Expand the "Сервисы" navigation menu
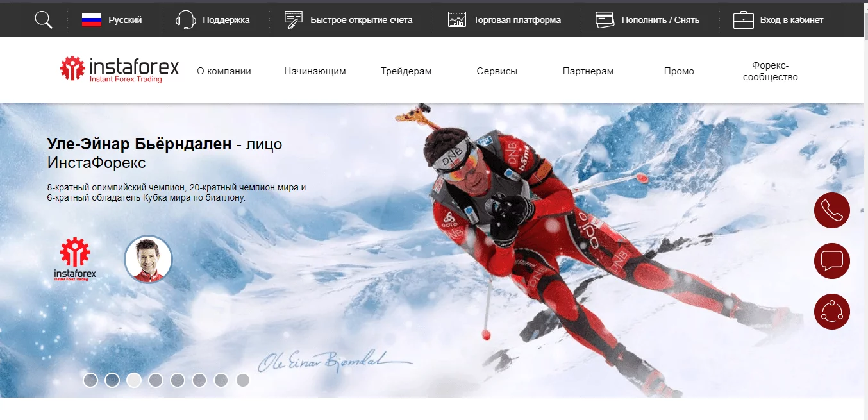 pyautogui.click(x=497, y=71)
